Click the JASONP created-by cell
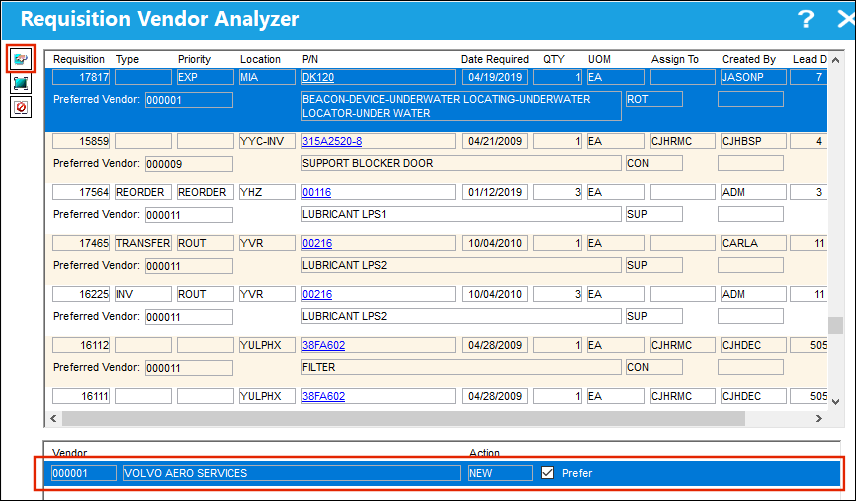Screen dimensions: 856x501 (753, 77)
